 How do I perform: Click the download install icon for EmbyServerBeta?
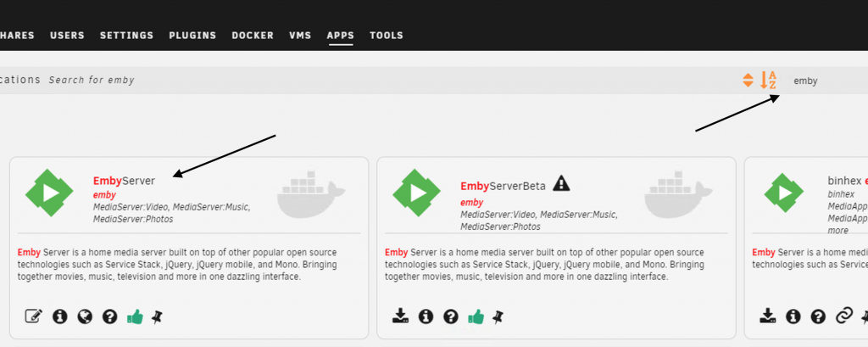pyautogui.click(x=401, y=316)
